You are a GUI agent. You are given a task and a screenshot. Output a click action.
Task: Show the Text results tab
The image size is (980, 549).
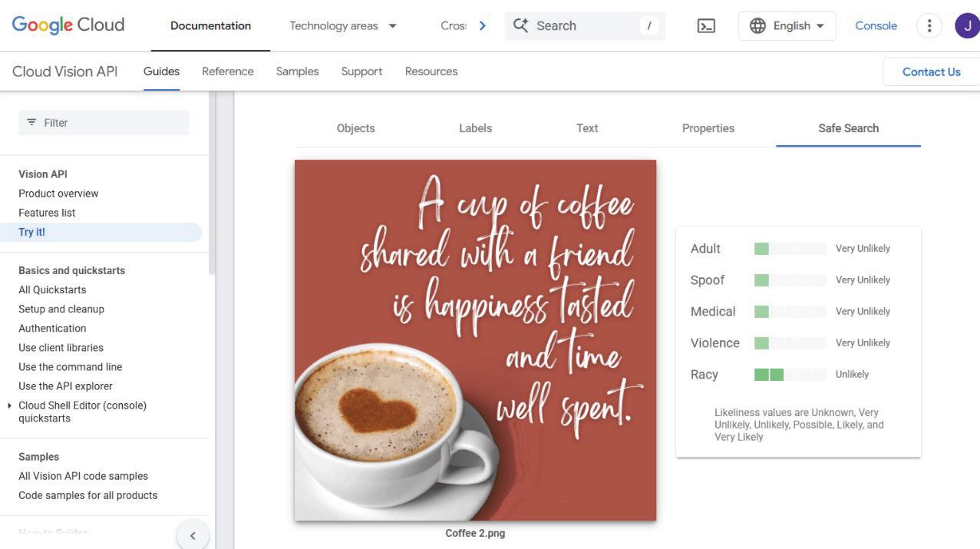click(587, 128)
